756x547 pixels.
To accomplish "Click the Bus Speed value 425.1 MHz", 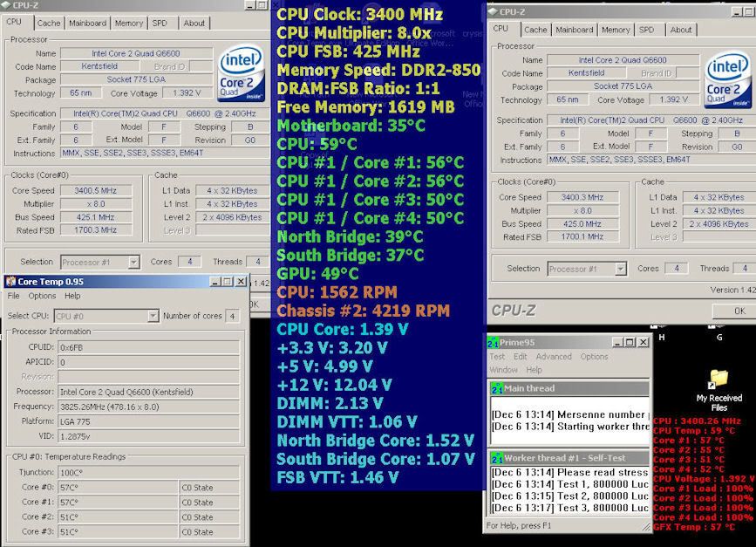I will click(x=96, y=217).
